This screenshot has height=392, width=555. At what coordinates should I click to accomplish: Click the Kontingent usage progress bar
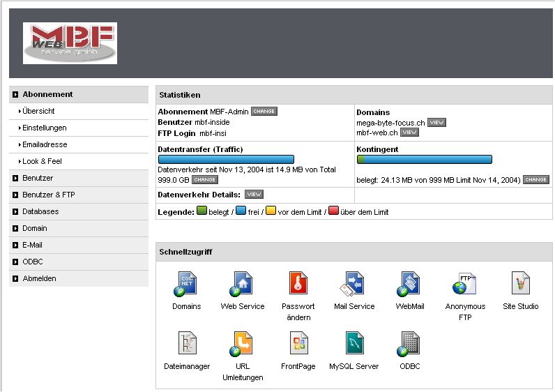(424, 159)
